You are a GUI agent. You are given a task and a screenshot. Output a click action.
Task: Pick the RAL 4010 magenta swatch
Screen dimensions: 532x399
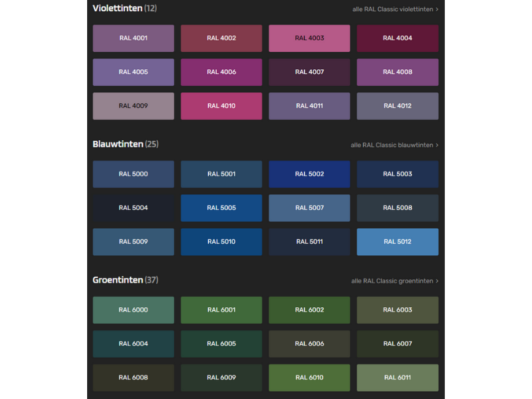click(221, 106)
